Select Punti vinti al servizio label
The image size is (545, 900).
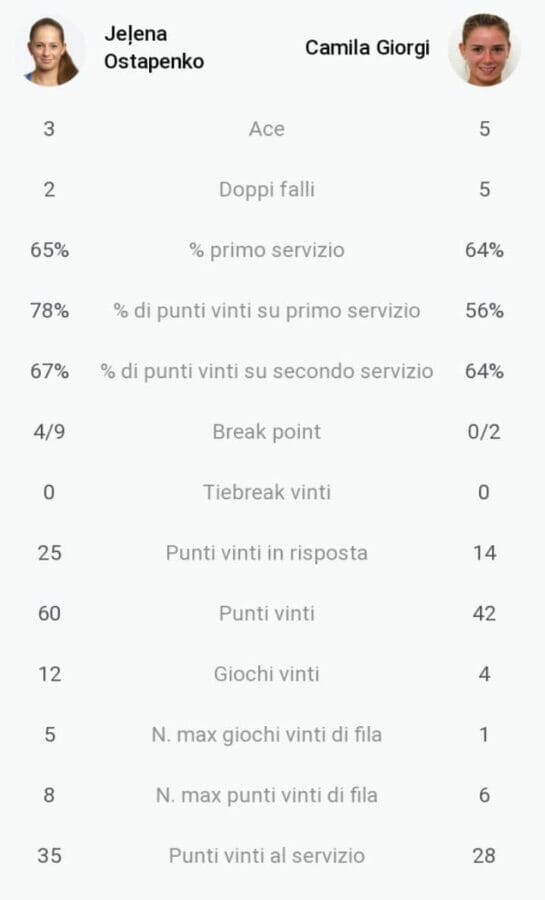click(267, 856)
